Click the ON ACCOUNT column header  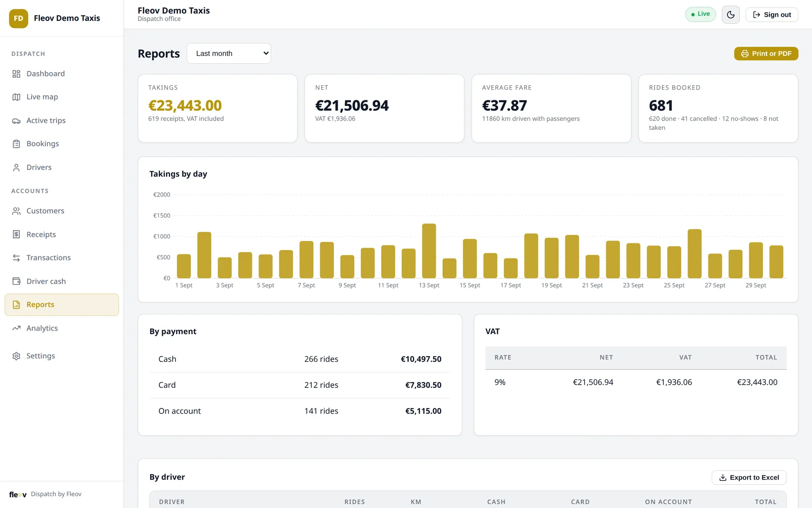click(668, 502)
